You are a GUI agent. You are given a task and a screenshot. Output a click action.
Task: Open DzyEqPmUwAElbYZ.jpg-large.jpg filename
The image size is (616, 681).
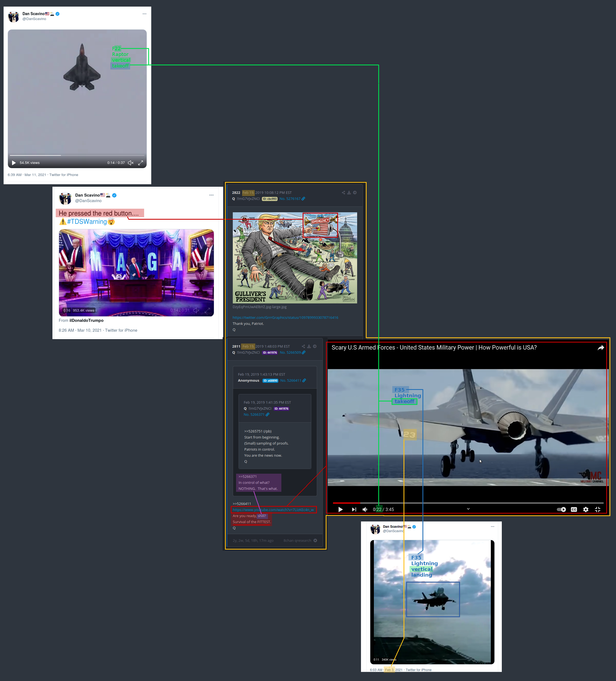tap(259, 307)
